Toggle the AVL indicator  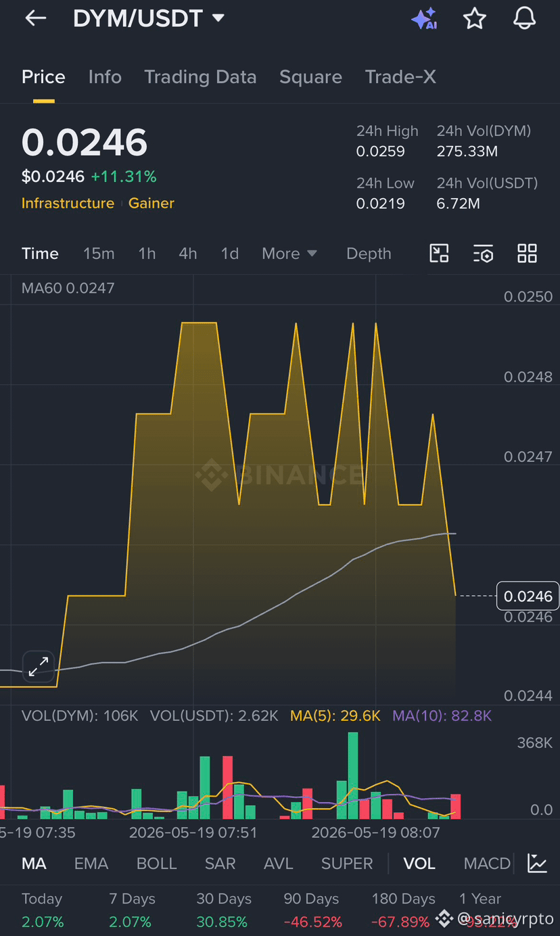[279, 864]
